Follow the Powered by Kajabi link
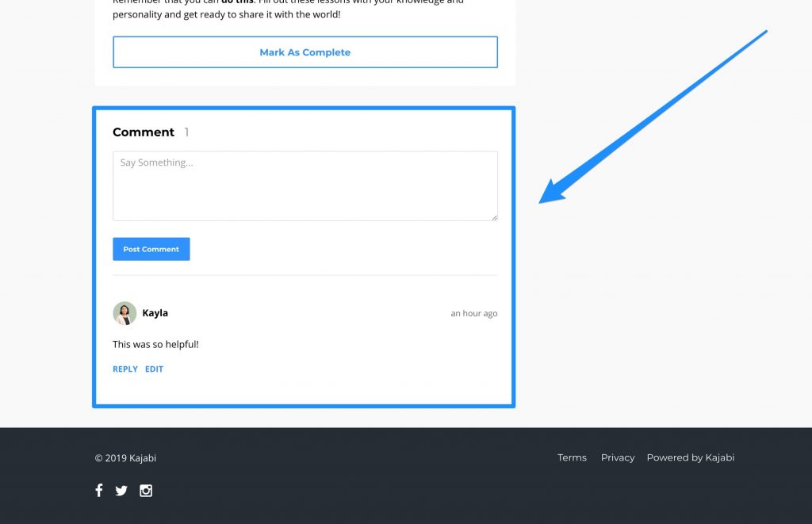 pyautogui.click(x=690, y=457)
